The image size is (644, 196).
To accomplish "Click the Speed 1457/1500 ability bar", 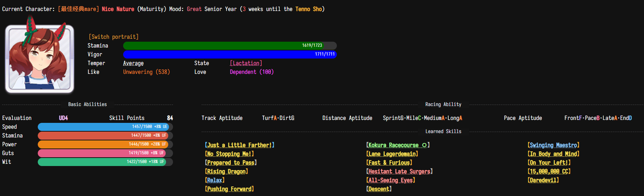I will click(105, 127).
